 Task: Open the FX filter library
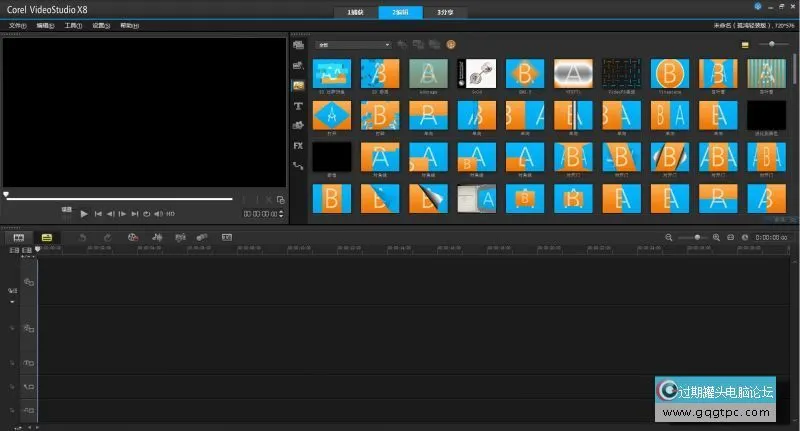298,145
